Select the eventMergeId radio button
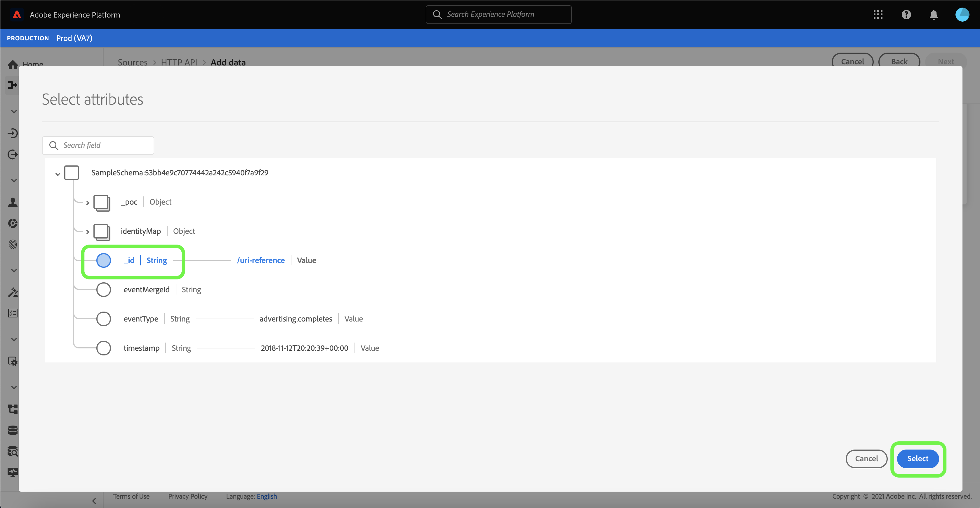Image resolution: width=980 pixels, height=508 pixels. pyautogui.click(x=103, y=289)
